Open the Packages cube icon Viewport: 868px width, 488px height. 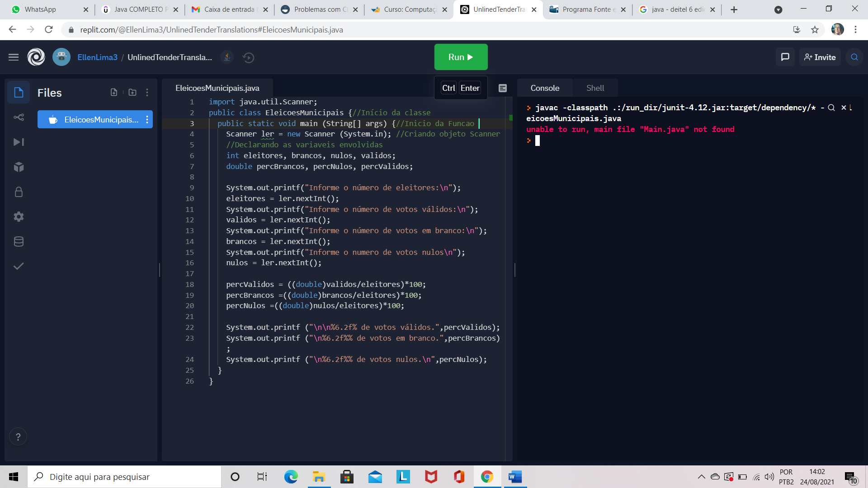pyautogui.click(x=19, y=167)
